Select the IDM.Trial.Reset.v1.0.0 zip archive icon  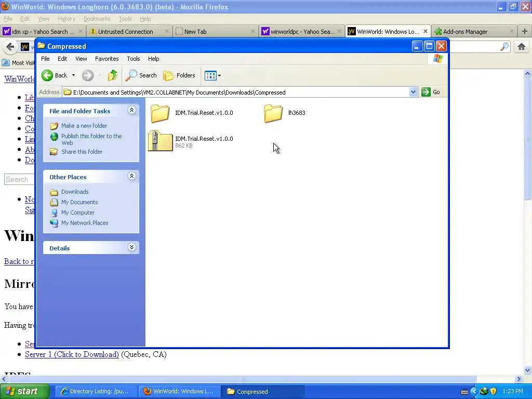(x=160, y=141)
